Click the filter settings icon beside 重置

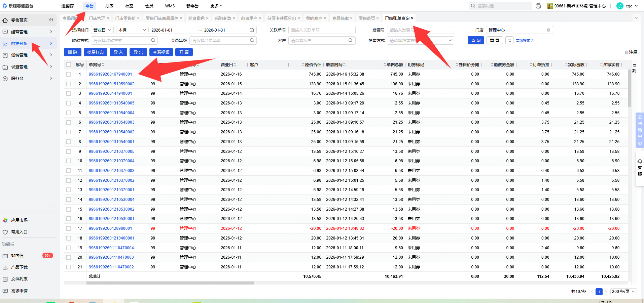(x=509, y=41)
